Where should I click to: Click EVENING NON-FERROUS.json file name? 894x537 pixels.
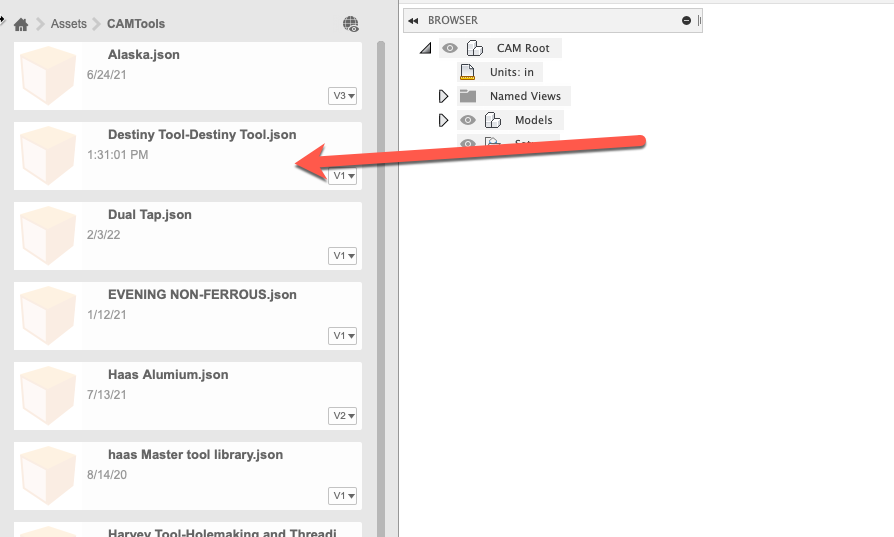pyautogui.click(x=202, y=295)
